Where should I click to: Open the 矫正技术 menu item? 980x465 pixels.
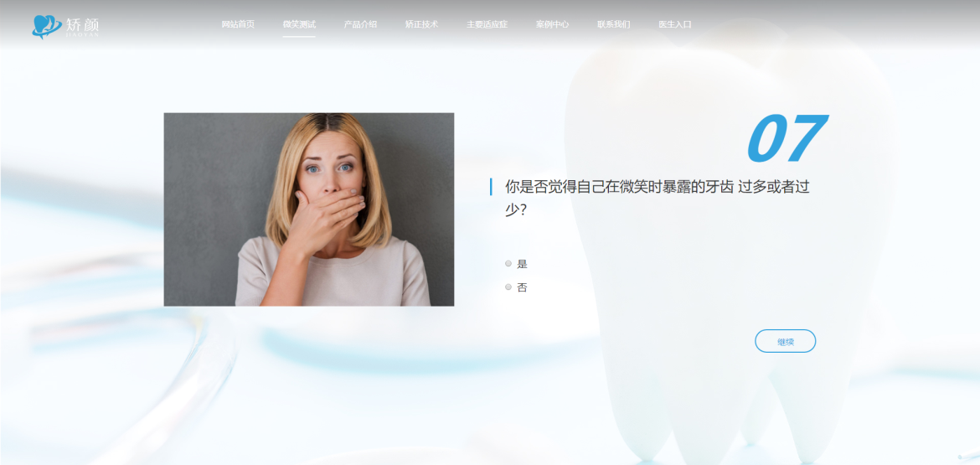[421, 24]
